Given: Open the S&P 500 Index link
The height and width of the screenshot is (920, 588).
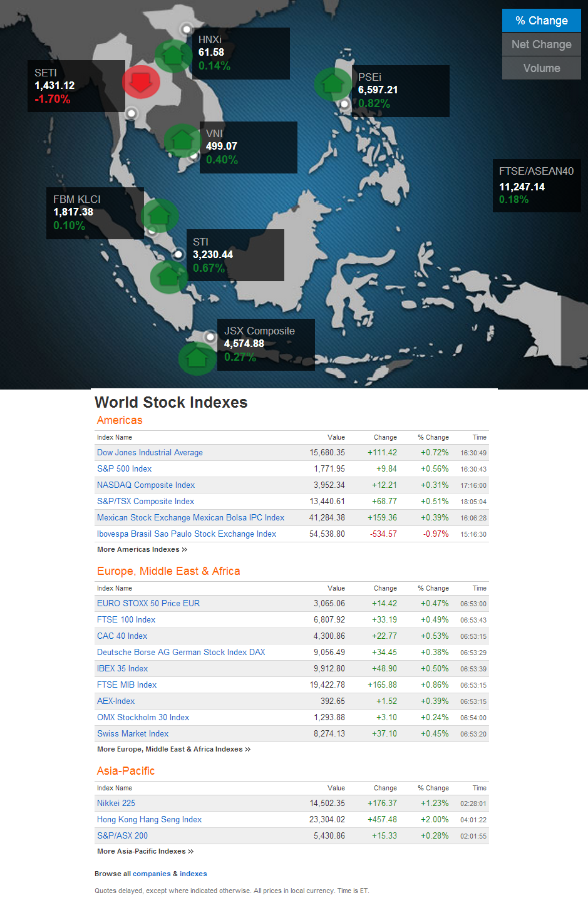Looking at the screenshot, I should (x=124, y=469).
